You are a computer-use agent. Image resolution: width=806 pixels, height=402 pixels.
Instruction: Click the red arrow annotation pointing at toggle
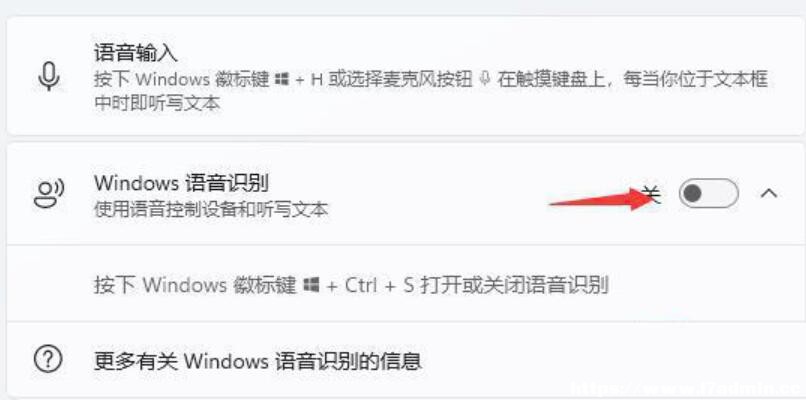(601, 198)
